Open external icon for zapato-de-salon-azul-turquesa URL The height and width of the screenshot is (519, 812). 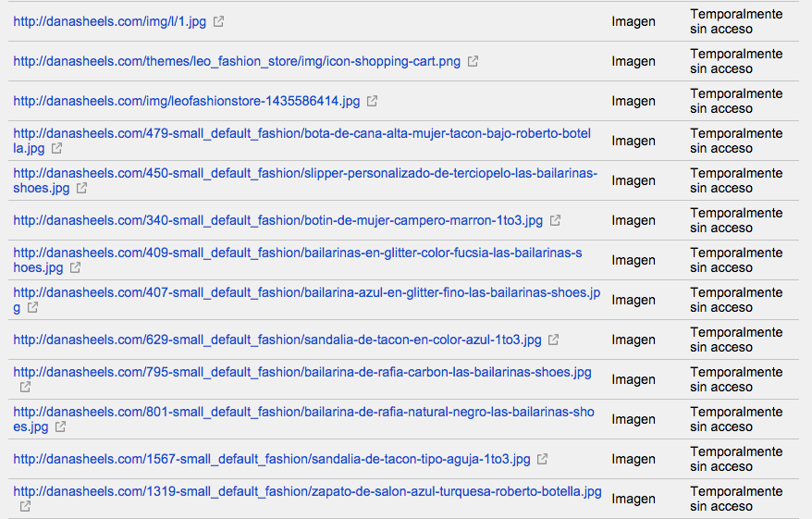(x=25, y=506)
